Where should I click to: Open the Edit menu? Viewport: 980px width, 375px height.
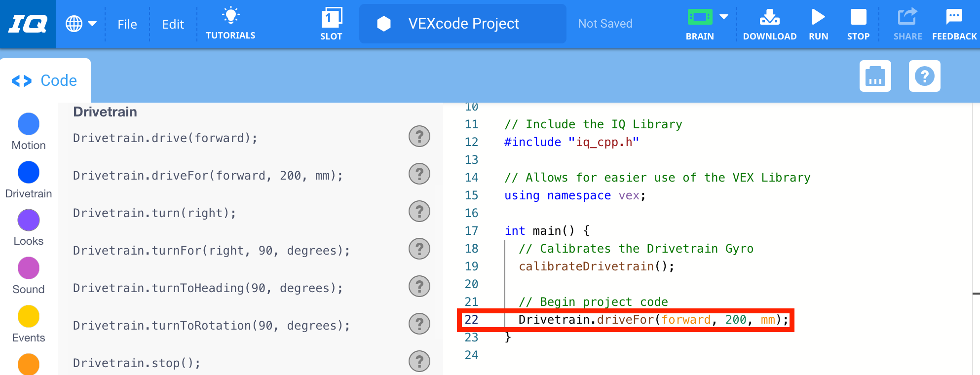pos(173,24)
